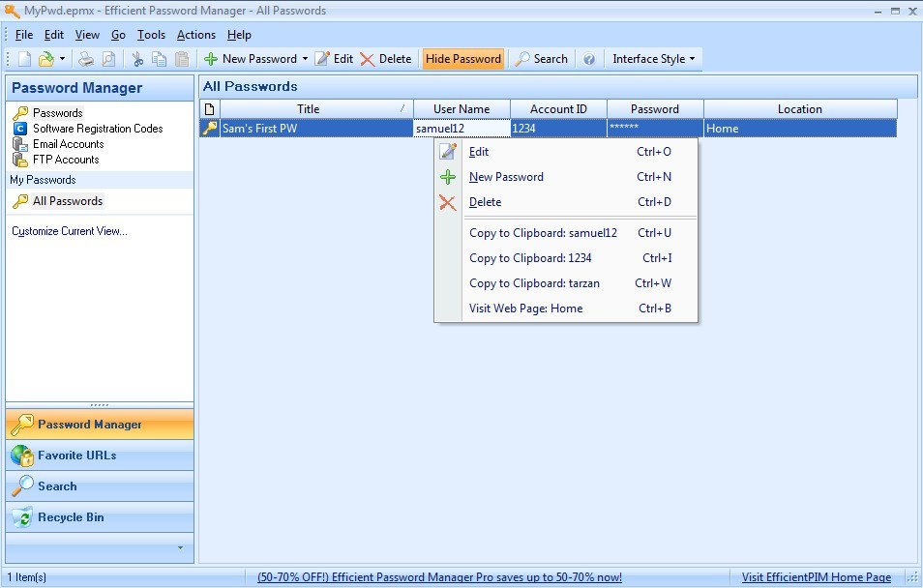Sort by the Title column header
923x588 pixels.
pos(317,109)
